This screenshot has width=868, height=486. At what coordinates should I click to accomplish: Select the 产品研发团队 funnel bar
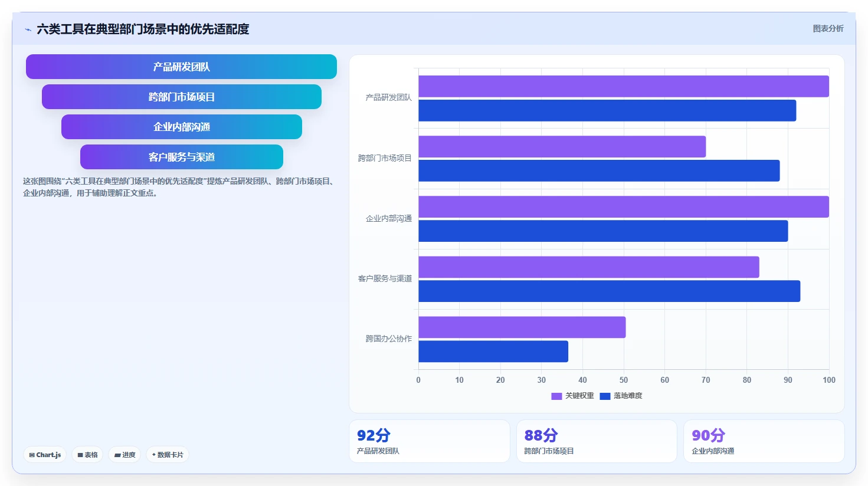181,67
